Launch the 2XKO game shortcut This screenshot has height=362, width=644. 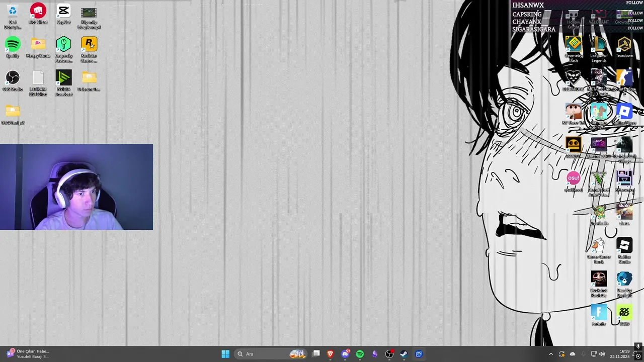(624, 316)
